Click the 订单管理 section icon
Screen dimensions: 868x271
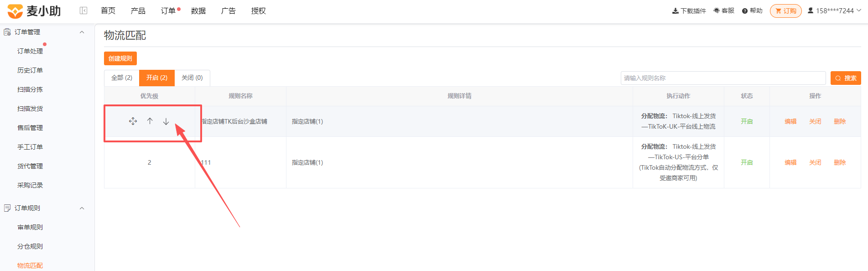pos(7,32)
